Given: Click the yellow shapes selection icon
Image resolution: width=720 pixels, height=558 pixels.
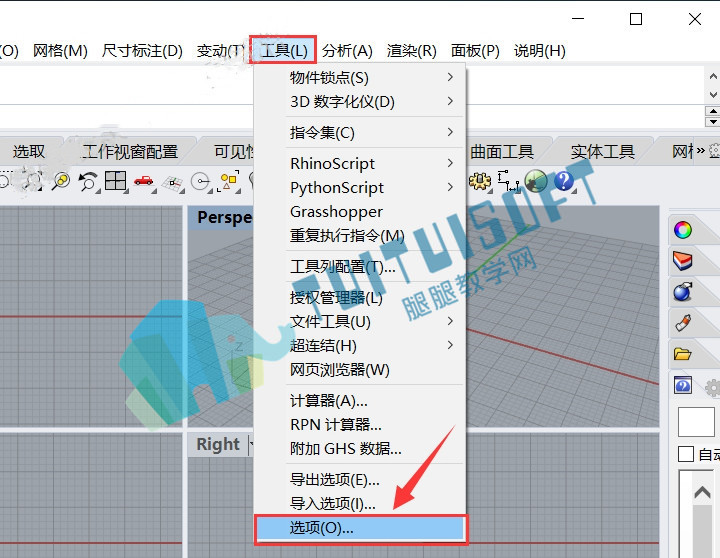Looking at the screenshot, I should click(229, 181).
